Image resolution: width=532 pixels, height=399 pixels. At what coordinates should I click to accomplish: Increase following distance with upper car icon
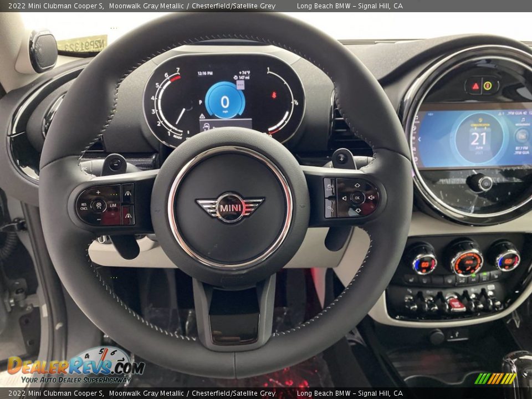[127, 193]
